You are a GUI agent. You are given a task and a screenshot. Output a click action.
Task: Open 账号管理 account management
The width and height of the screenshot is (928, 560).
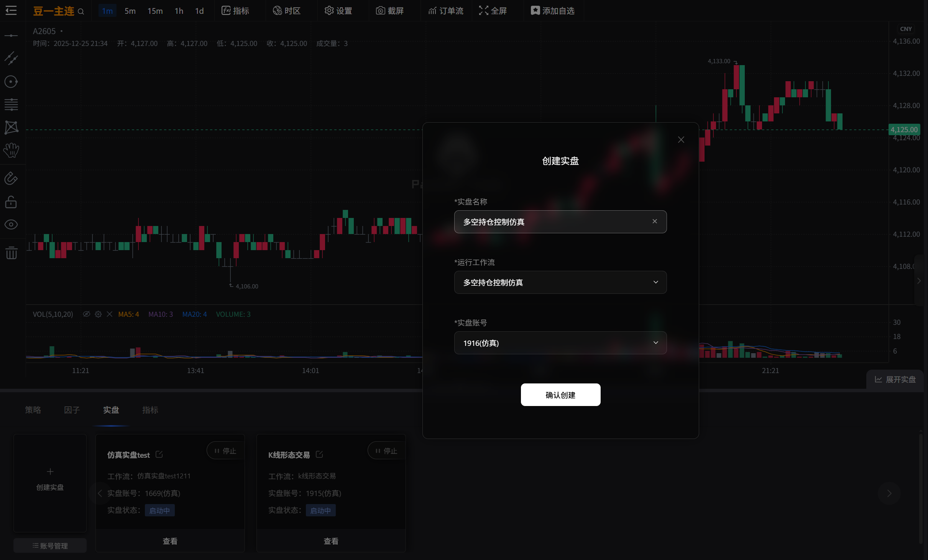[50, 545]
